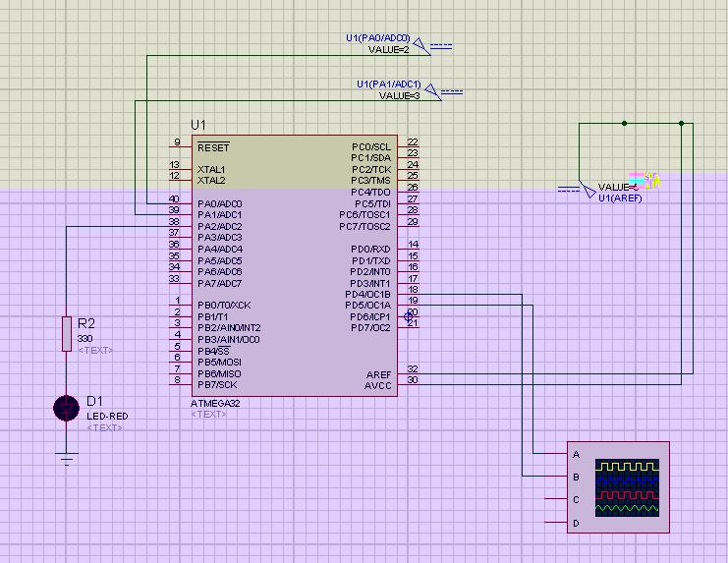Click the PC7/TOSC2 pin label
The height and width of the screenshot is (563, 728).
364,227
